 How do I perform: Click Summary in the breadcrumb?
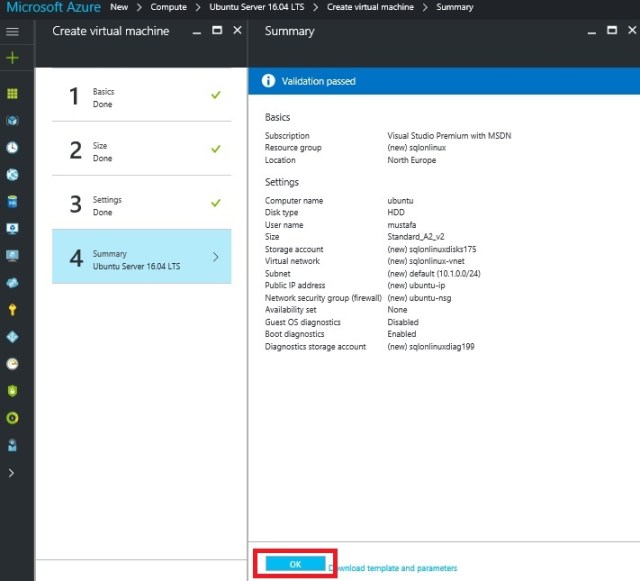(x=455, y=7)
